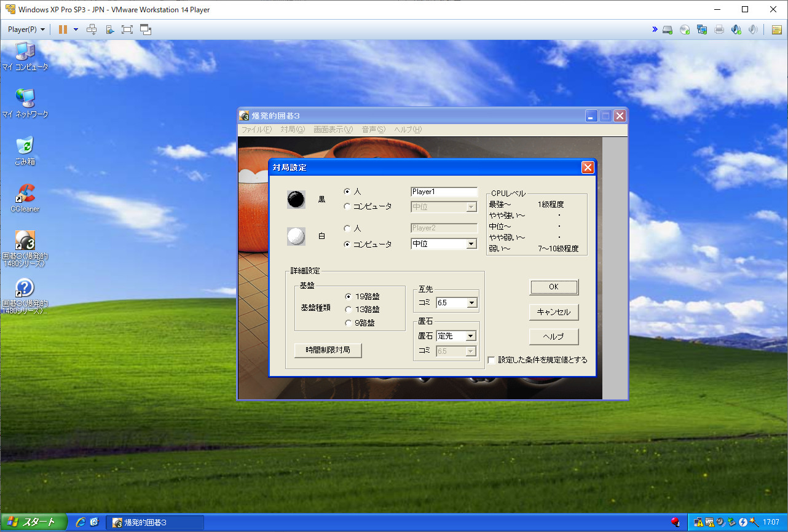Open the ファイル(F) menu

coord(256,130)
